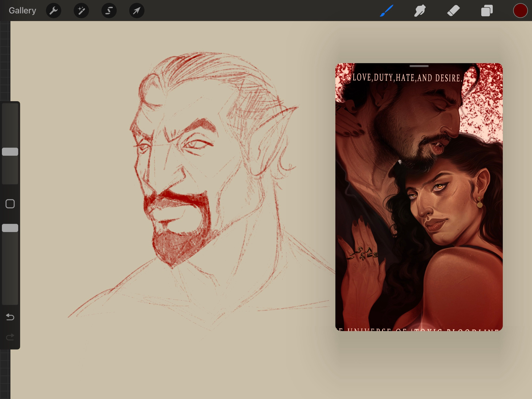Image resolution: width=532 pixels, height=399 pixels.
Task: Click the brush opacity slider handle
Action: pyautogui.click(x=10, y=228)
